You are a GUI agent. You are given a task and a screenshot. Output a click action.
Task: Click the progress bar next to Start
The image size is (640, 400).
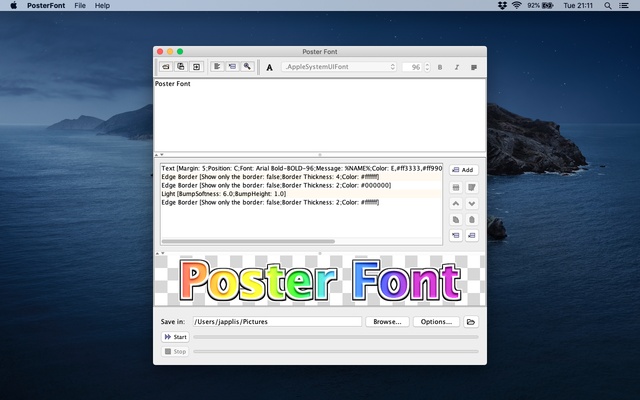tap(336, 337)
